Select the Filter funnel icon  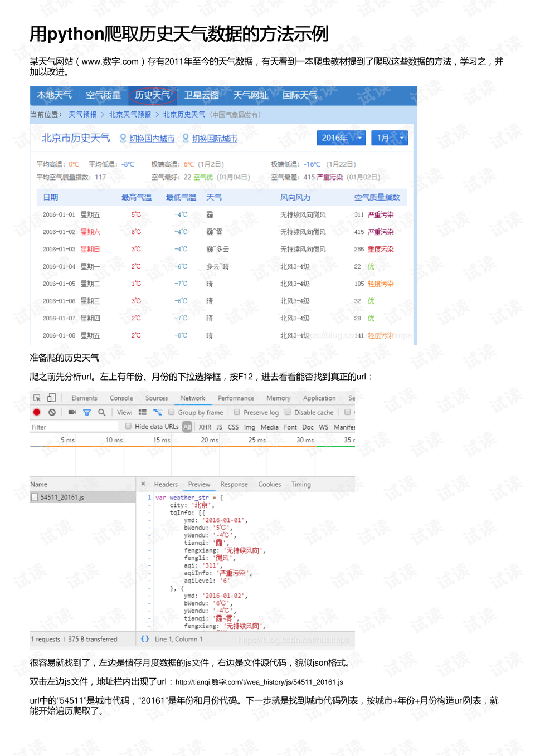pos(86,412)
